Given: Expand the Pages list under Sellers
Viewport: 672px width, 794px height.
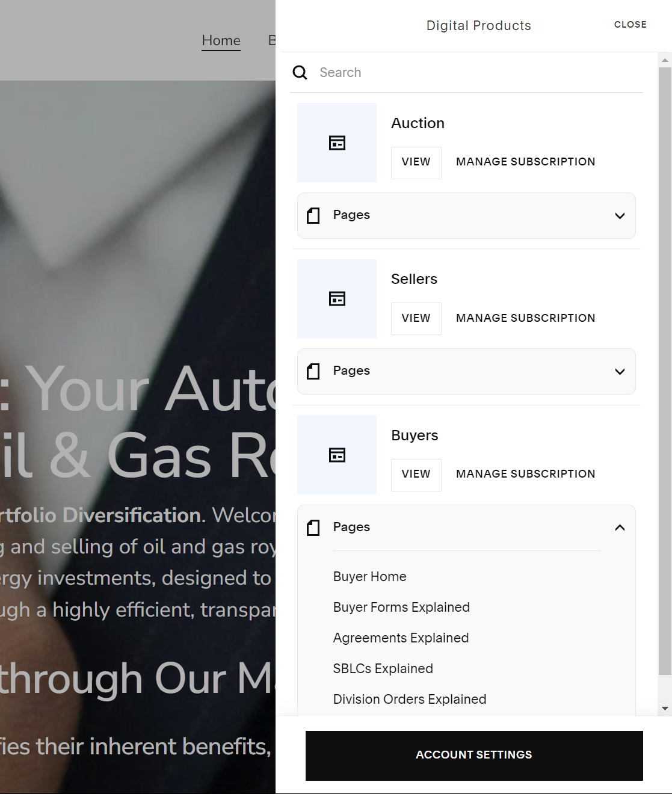Looking at the screenshot, I should (x=620, y=371).
